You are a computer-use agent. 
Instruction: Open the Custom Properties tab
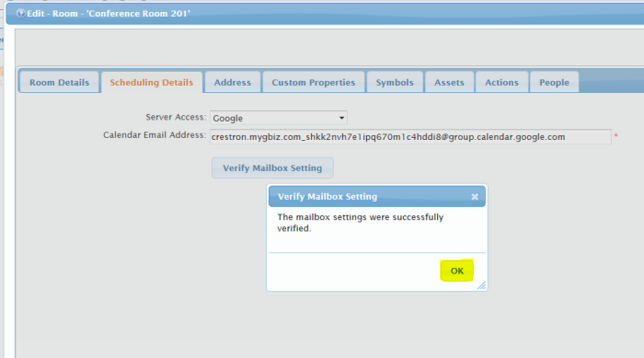pos(314,82)
